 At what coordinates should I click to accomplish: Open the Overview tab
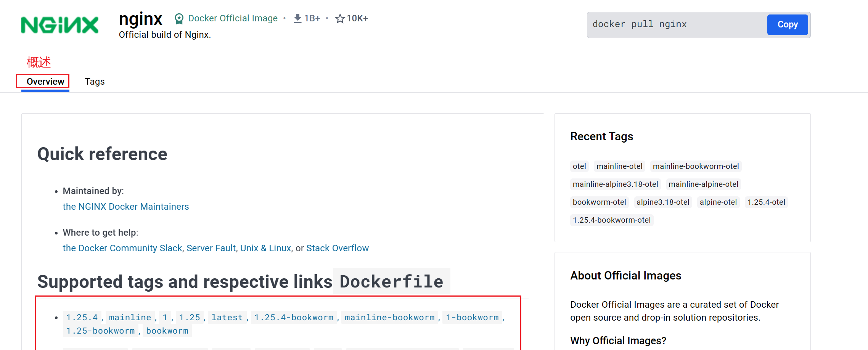[x=45, y=82]
